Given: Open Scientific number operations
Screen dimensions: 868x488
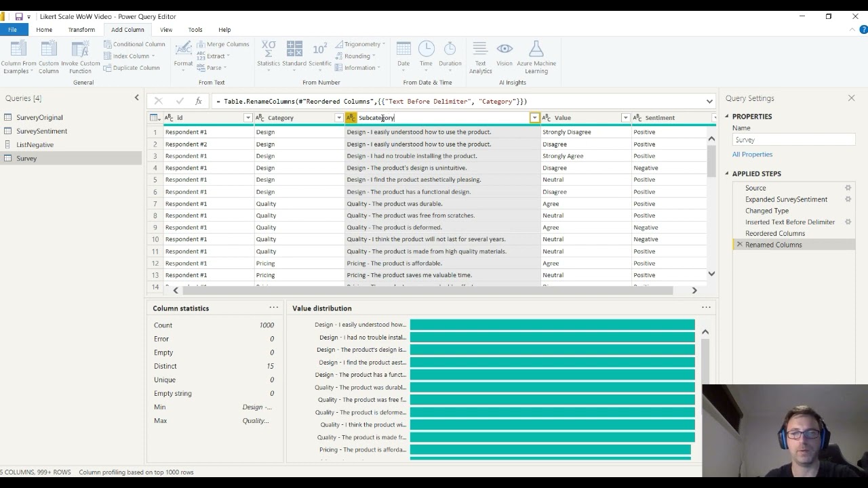Looking at the screenshot, I should point(320,54).
